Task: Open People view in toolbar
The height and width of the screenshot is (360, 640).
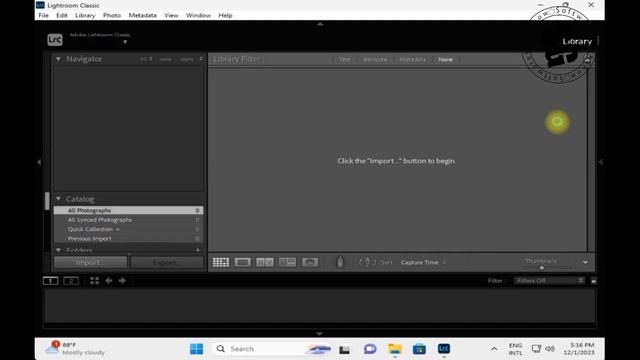Action: (x=310, y=262)
